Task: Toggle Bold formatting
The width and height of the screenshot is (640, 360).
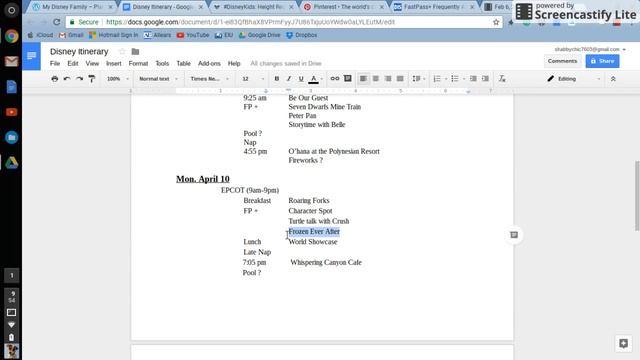Action: click(x=277, y=79)
